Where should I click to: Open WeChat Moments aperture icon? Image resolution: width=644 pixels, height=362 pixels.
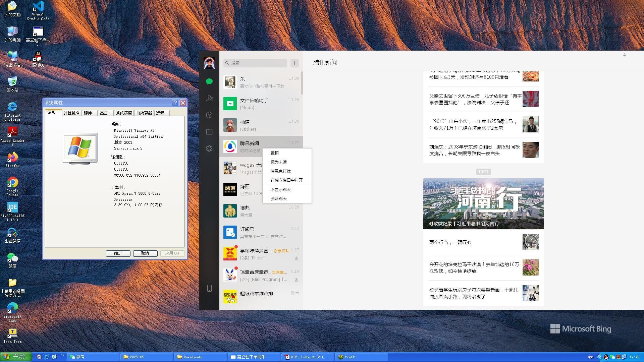(x=209, y=148)
